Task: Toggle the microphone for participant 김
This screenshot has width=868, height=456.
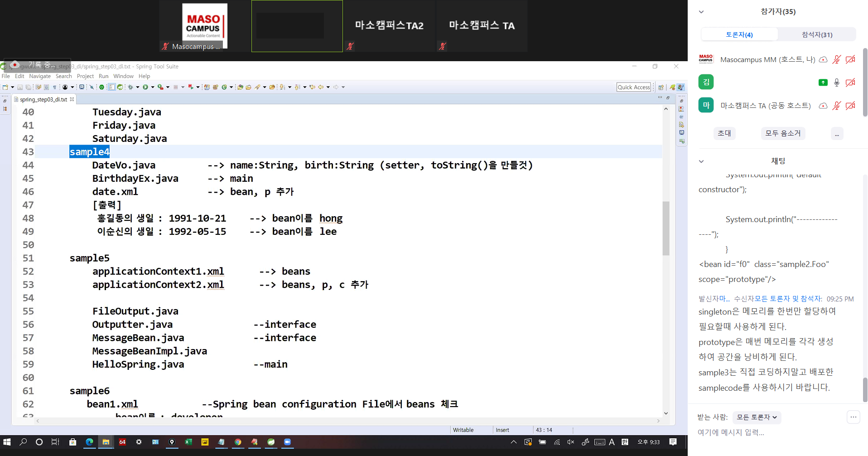Action: click(x=836, y=82)
